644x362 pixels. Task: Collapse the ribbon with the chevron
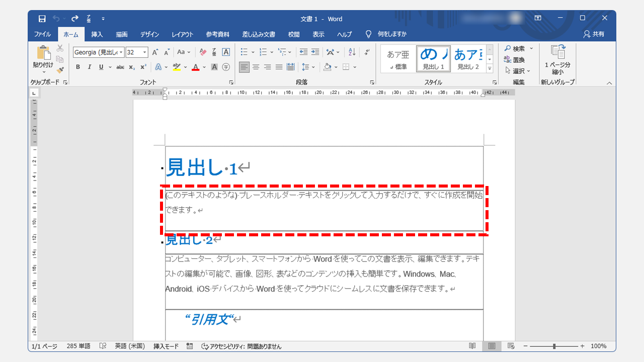click(x=609, y=83)
